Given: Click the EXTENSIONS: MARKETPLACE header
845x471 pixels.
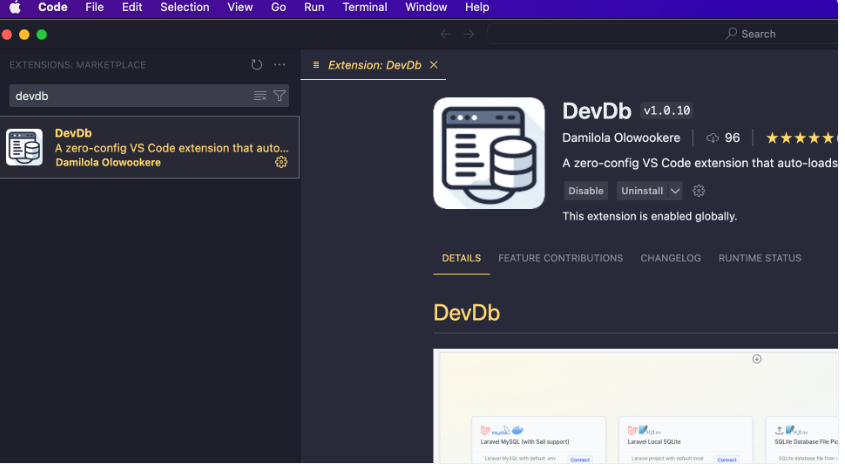Looking at the screenshot, I should 78,65.
